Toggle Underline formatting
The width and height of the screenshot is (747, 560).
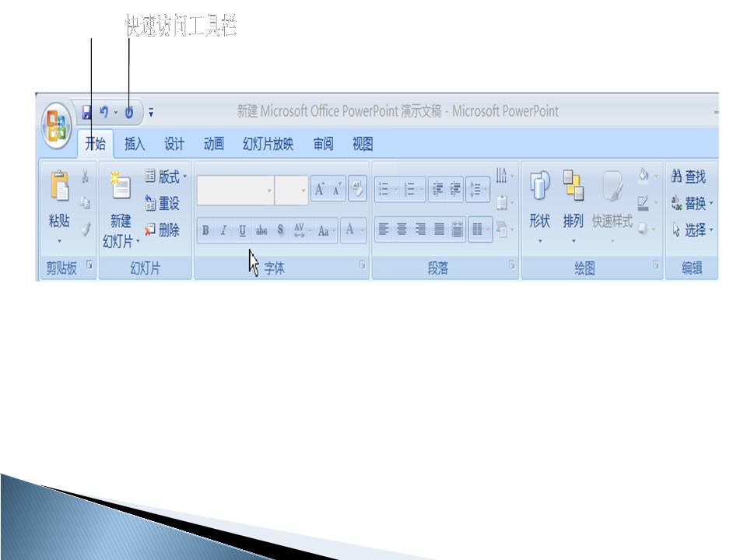(243, 230)
